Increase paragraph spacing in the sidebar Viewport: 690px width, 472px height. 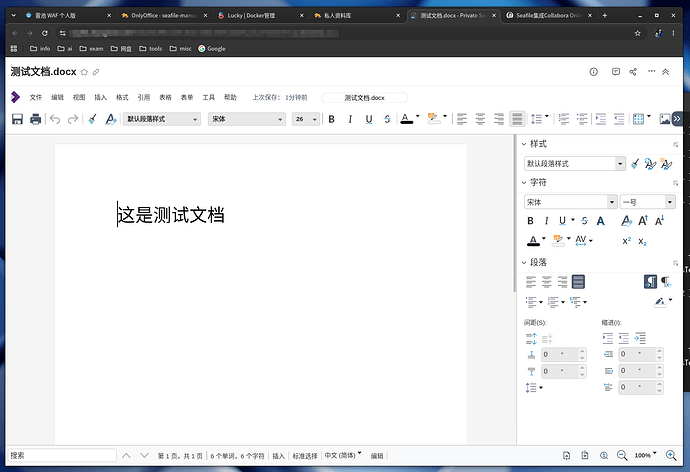531,338
